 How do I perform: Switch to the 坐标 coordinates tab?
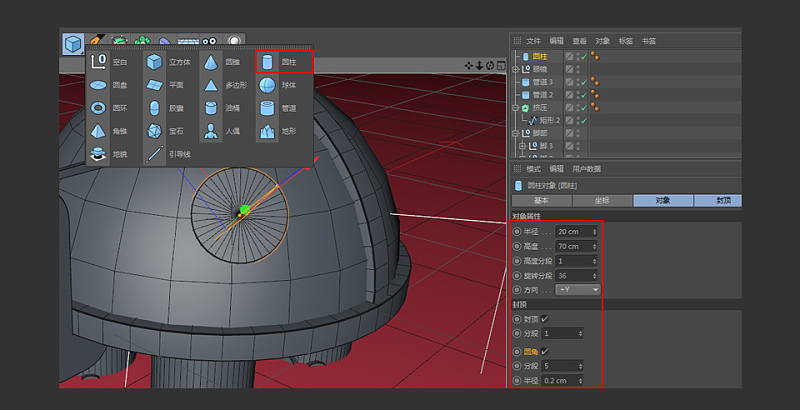click(x=600, y=200)
